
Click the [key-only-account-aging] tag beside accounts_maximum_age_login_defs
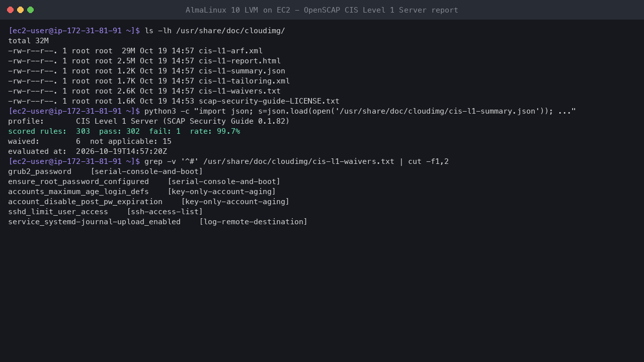221,192
